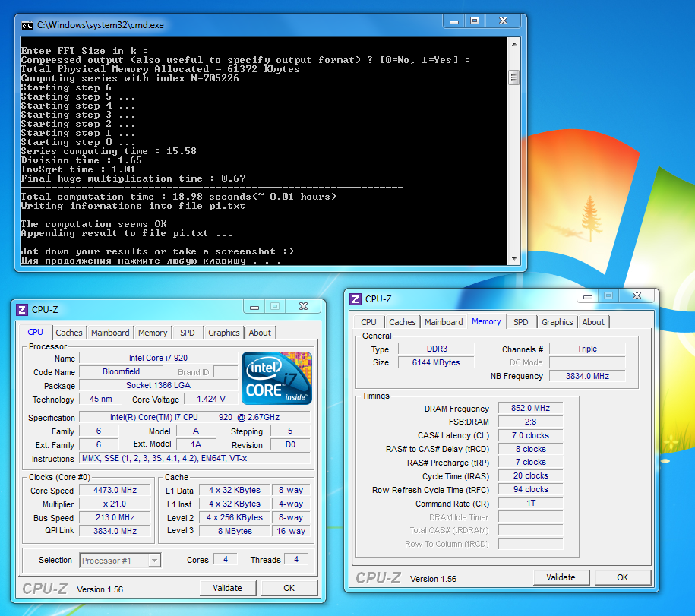Minimize the cmd.exe window
The image size is (695, 616).
(x=454, y=21)
